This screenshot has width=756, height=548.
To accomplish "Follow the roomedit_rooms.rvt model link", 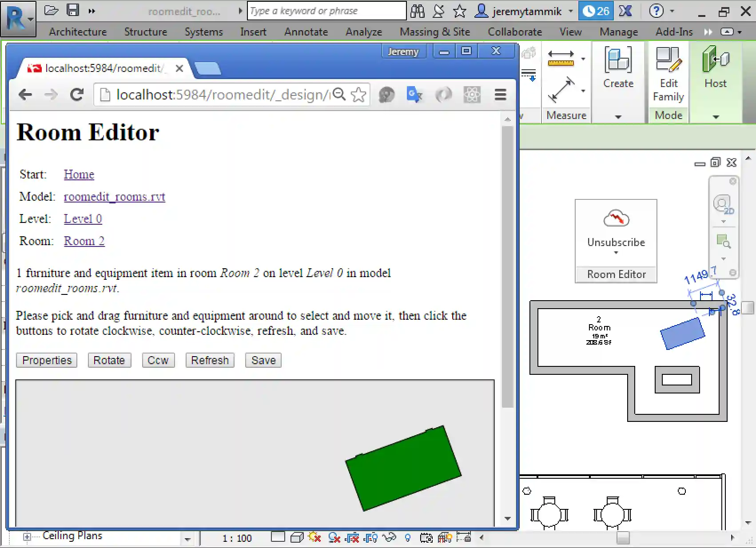I will click(114, 197).
